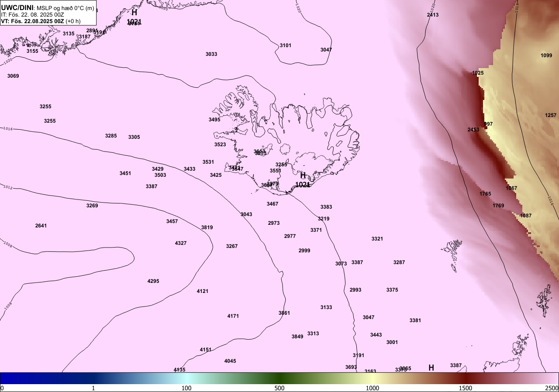
Task: Click the value 4327 on the map
Action: pos(181,243)
